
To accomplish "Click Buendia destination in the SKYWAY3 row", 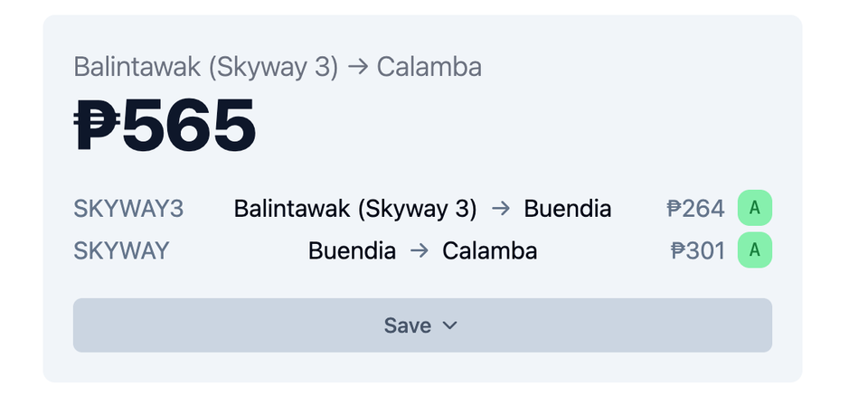I will 568,209.
